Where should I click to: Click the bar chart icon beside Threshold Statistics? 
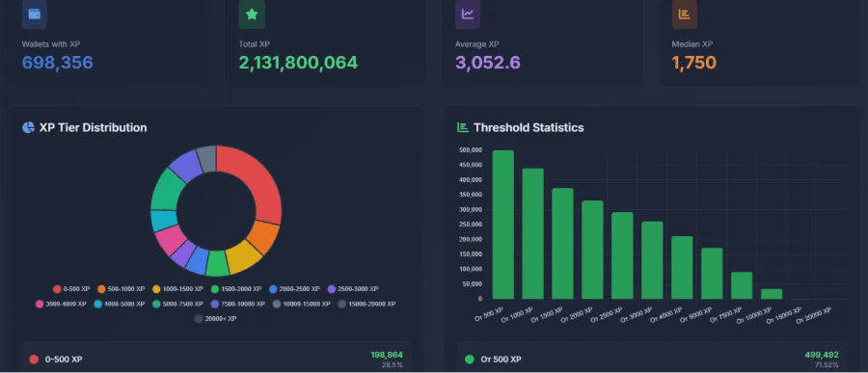click(x=463, y=127)
